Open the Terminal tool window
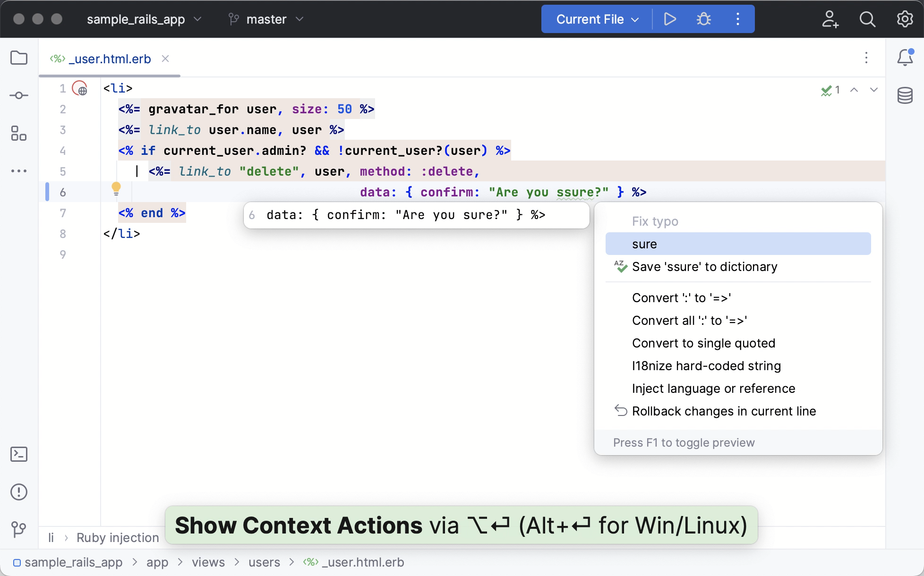924x576 pixels. click(19, 454)
